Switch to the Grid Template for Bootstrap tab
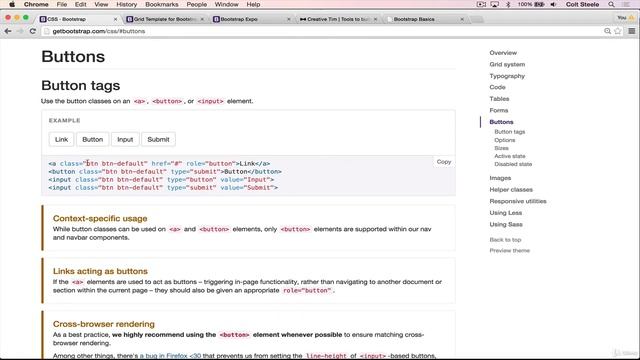 click(x=165, y=19)
